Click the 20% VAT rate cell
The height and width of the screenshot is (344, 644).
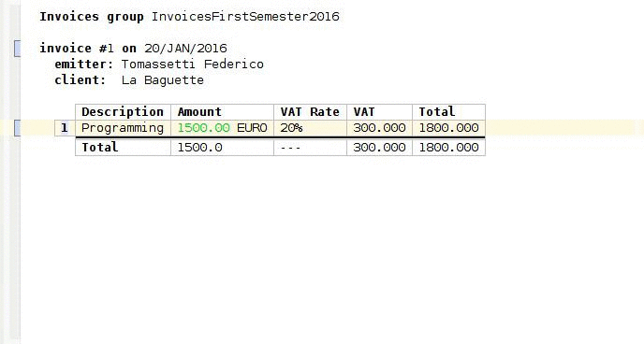pos(310,128)
